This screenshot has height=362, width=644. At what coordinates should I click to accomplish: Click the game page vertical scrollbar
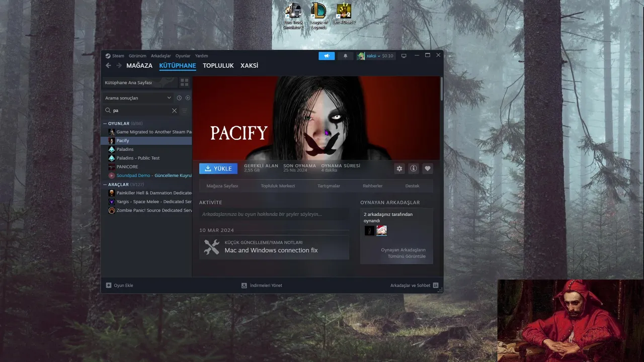pos(442,88)
